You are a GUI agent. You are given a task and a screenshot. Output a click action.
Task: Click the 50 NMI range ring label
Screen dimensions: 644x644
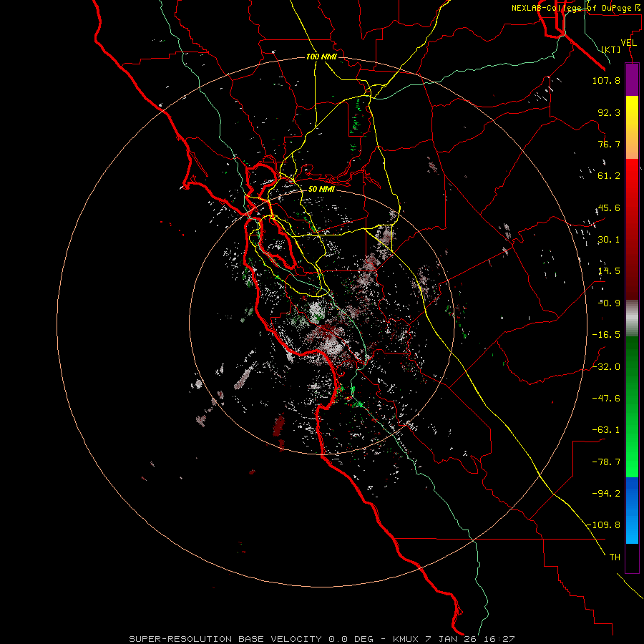pyautogui.click(x=321, y=189)
